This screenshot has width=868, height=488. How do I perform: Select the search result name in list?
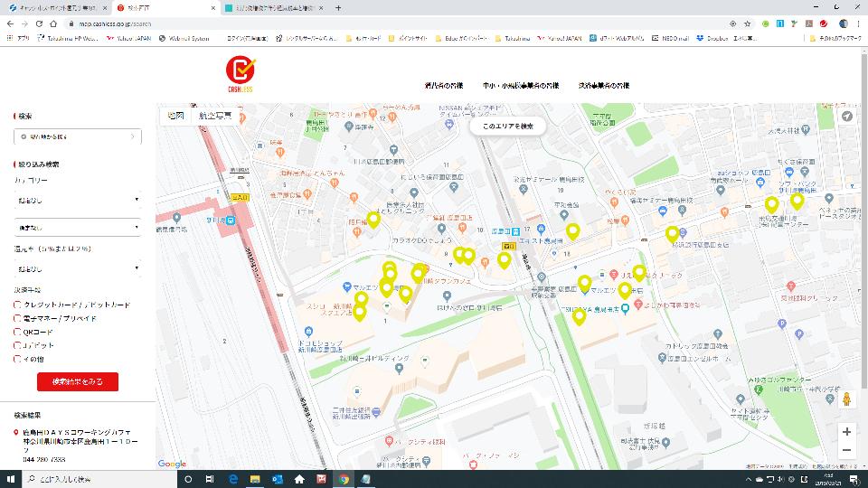point(77,432)
